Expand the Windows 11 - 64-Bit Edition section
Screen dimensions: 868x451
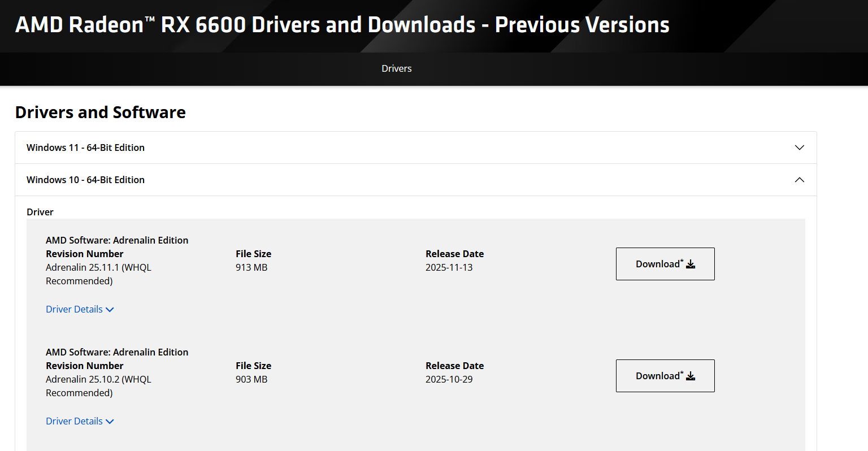point(416,148)
